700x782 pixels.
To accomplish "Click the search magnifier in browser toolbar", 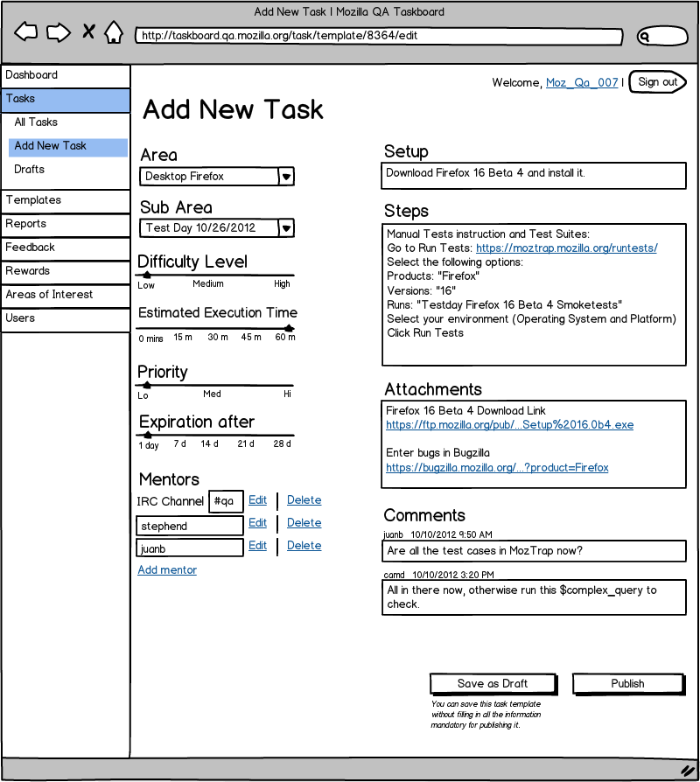I will 645,37.
